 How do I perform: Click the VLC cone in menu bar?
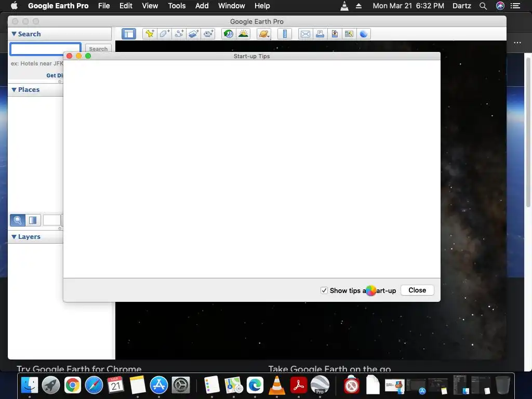click(x=344, y=6)
